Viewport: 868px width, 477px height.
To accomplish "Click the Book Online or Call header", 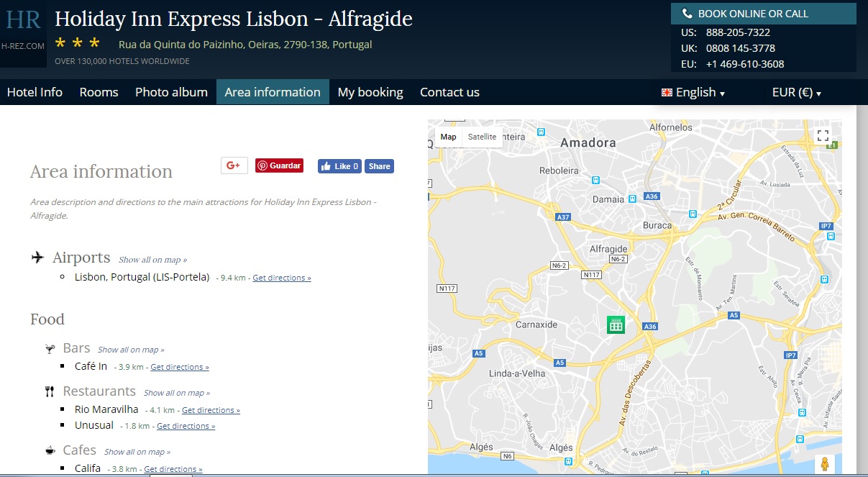I will (x=764, y=14).
